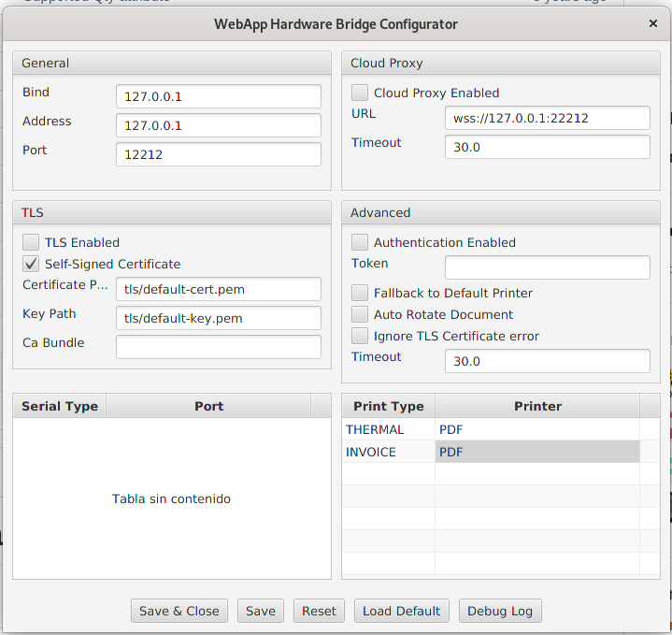Toggle the TLS Enabled checkbox
This screenshot has height=635, width=672.
[x=31, y=242]
